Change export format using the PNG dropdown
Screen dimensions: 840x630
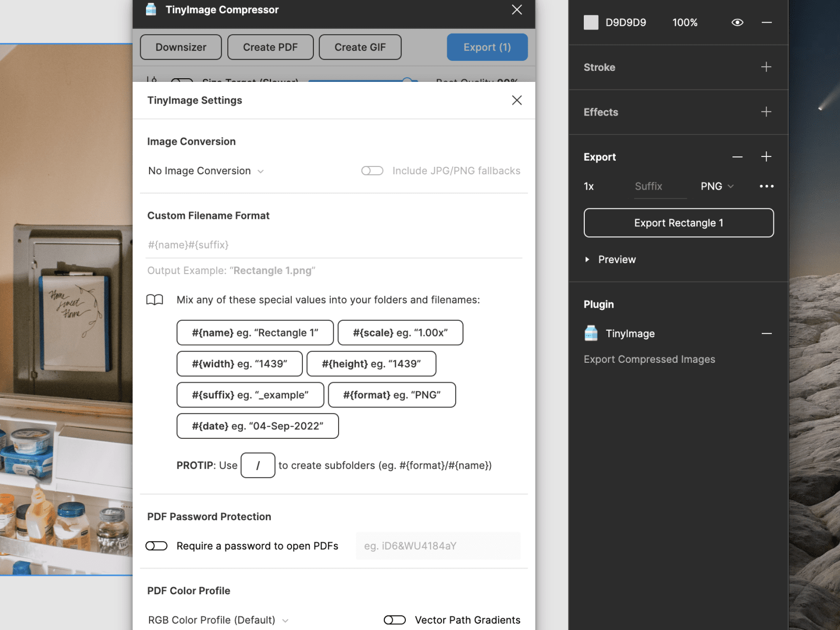coord(717,186)
